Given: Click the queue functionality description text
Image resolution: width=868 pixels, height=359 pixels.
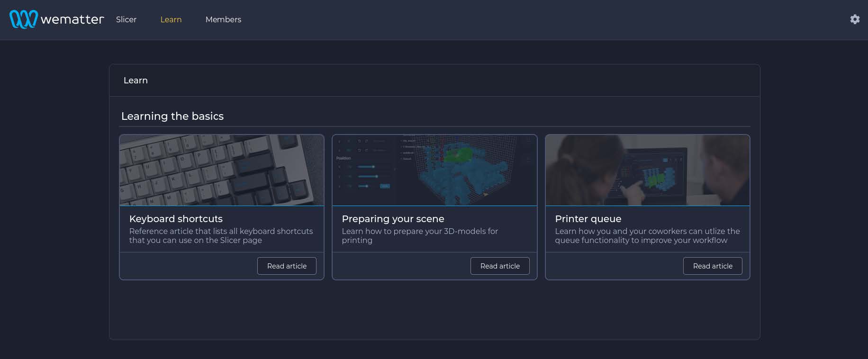Looking at the screenshot, I should pos(647,236).
